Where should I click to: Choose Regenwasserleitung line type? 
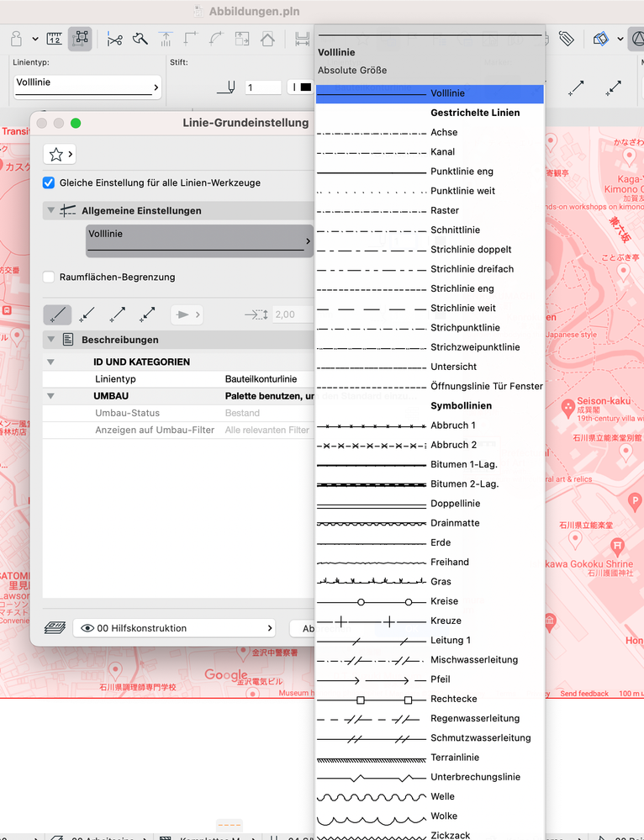click(430, 718)
